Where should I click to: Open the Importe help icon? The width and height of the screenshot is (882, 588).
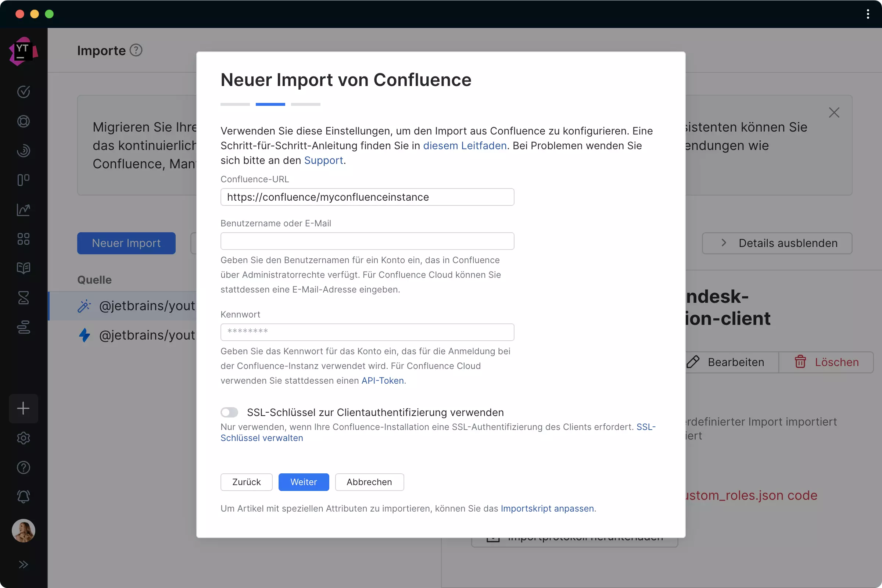click(136, 50)
